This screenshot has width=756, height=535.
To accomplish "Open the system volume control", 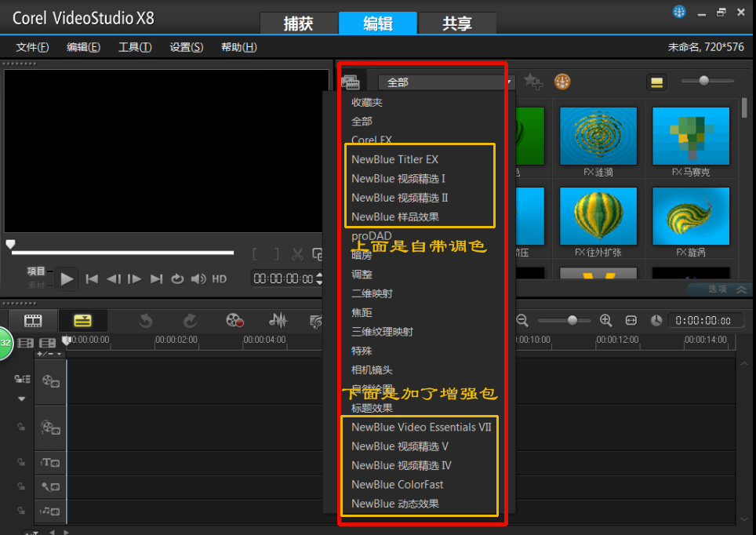I will [x=198, y=278].
